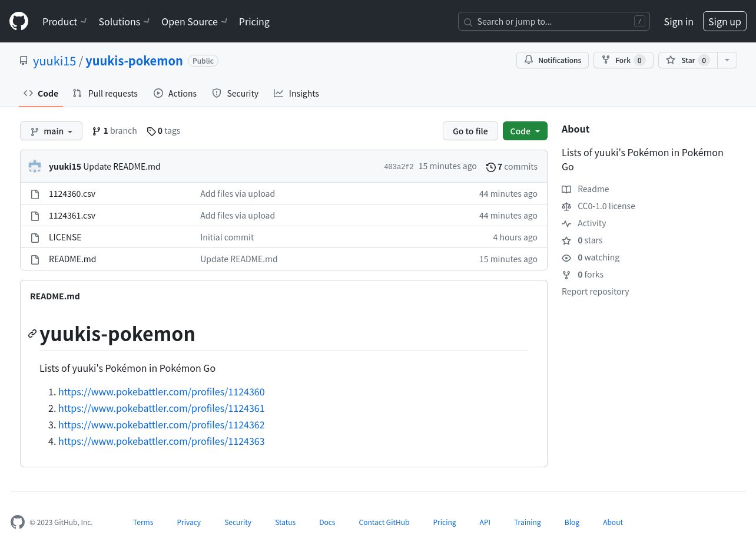Screen dimensions: 756x558
Task: Click the fork icon beside 0 forks
Action: pyautogui.click(x=566, y=275)
